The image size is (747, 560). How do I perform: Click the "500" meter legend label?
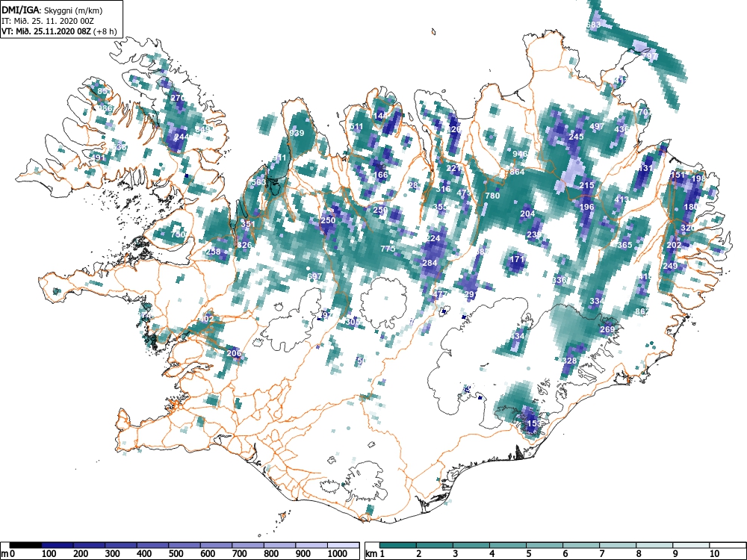coord(176,554)
